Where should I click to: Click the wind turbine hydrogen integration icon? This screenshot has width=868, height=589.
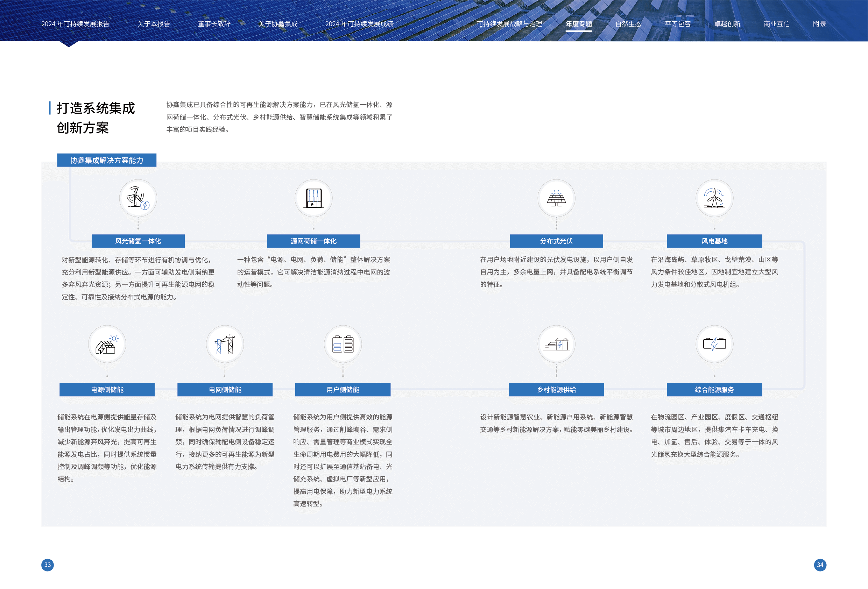(138, 198)
